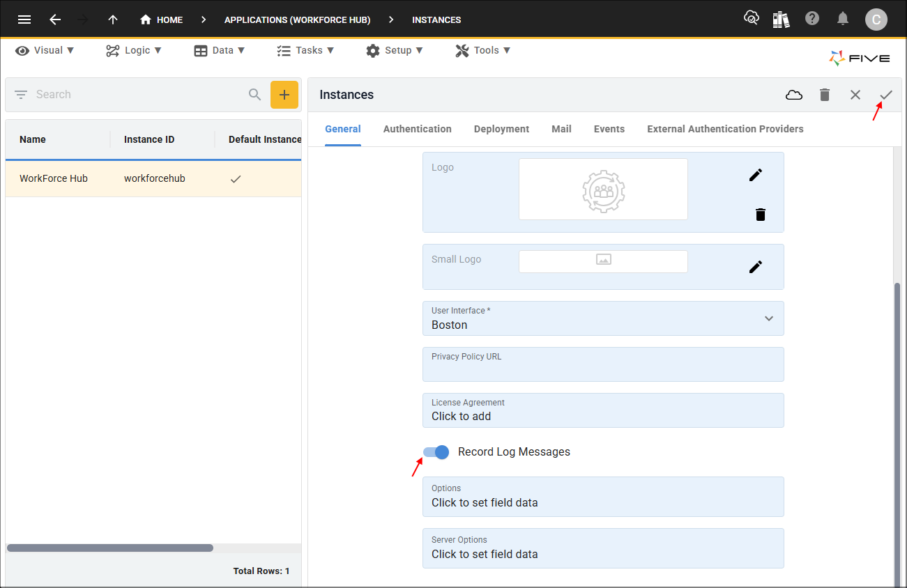
Task: Click the forward arrow in the top bar
Action: tap(83, 20)
